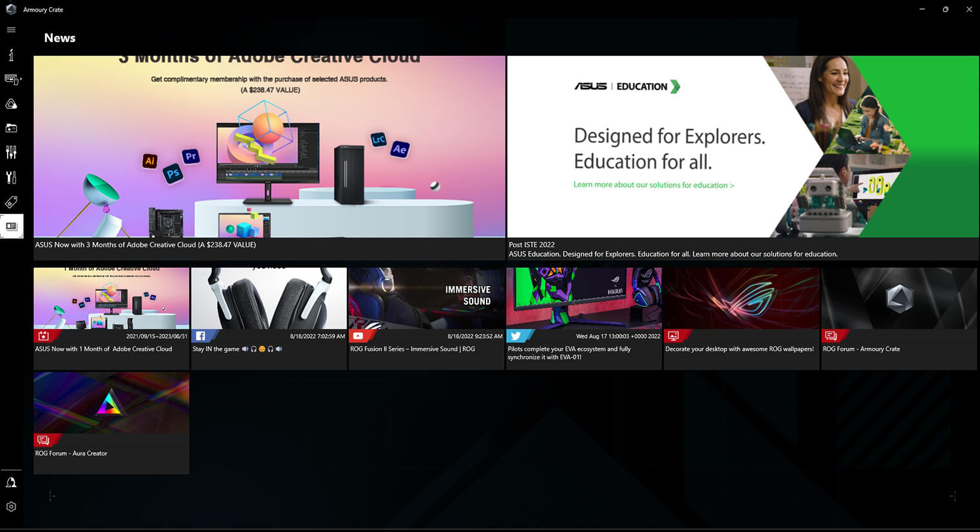The height and width of the screenshot is (532, 980).
Task: Click the '8/18/2022 9:23:52 AM' timestamp
Action: coord(475,336)
